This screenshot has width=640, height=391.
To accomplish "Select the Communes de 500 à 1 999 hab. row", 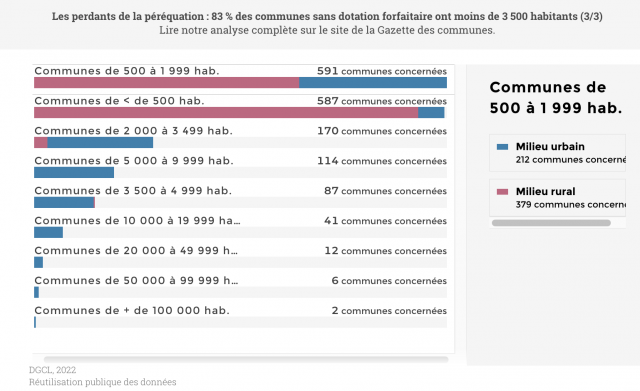I will [x=240, y=77].
